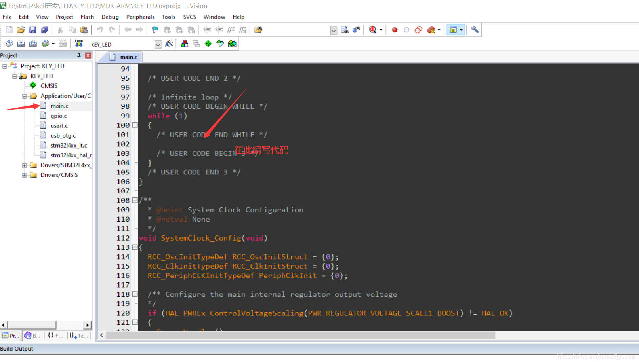The height and width of the screenshot is (364, 639).
Task: Comment selection icon in toolbar
Action: point(231,30)
